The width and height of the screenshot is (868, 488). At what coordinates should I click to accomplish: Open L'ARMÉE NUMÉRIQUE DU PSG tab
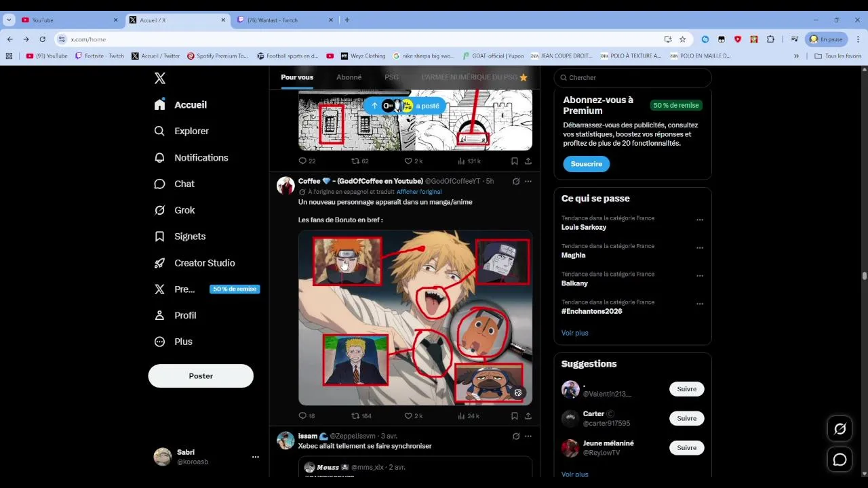click(475, 77)
